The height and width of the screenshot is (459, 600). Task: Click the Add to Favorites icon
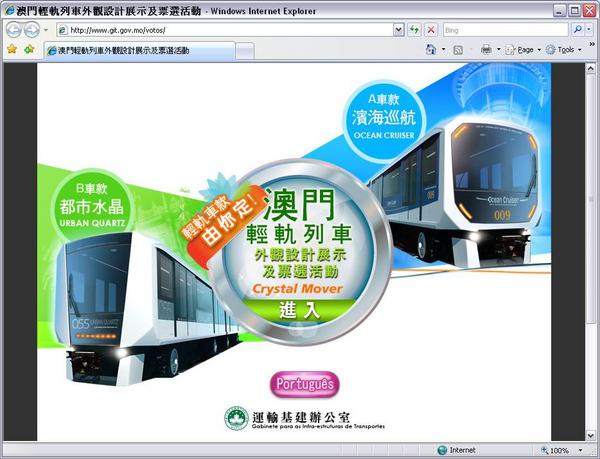tap(29, 49)
